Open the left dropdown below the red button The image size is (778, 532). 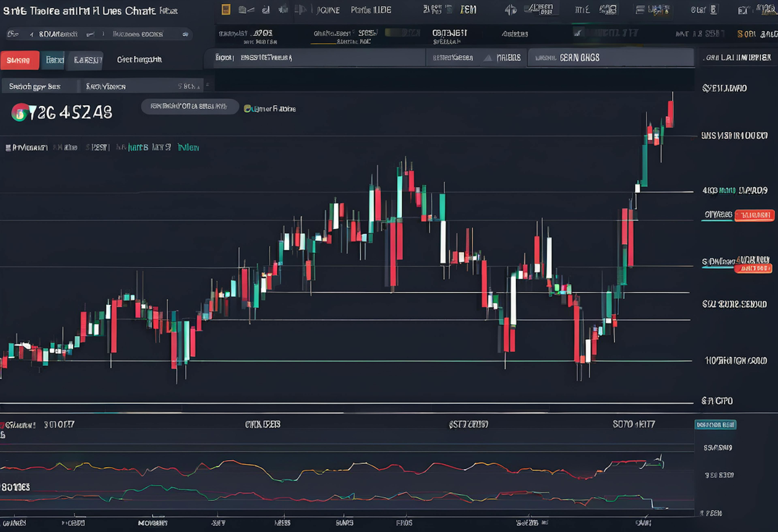point(39,86)
